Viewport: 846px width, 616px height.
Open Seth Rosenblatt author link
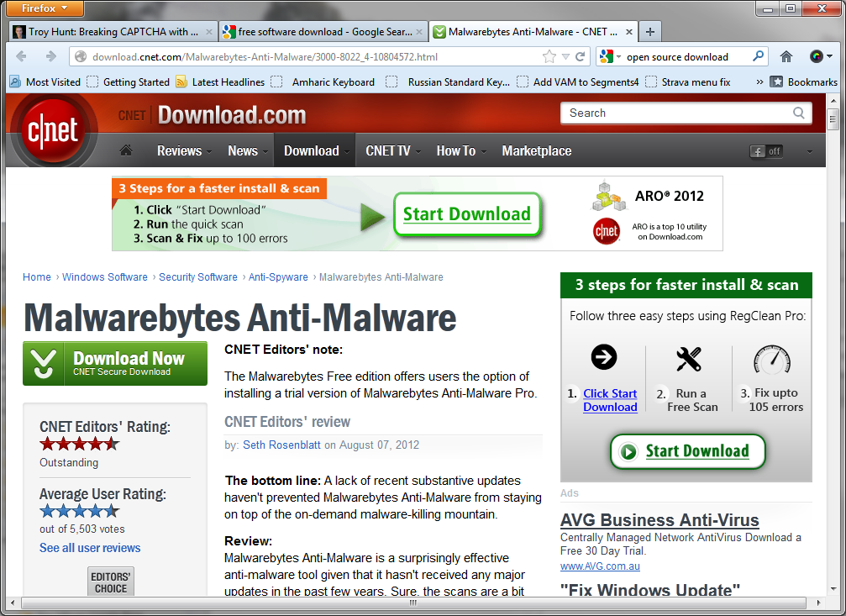(281, 445)
